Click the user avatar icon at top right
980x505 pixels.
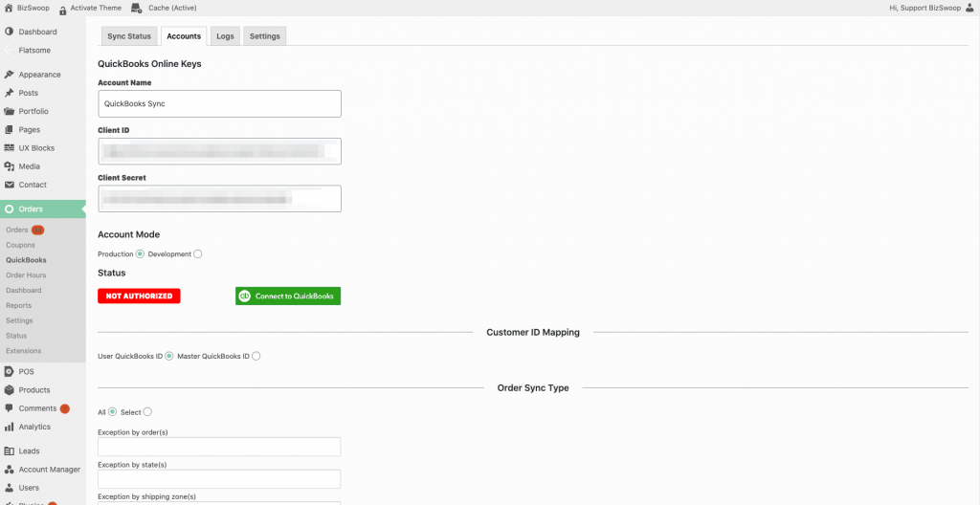(x=969, y=8)
